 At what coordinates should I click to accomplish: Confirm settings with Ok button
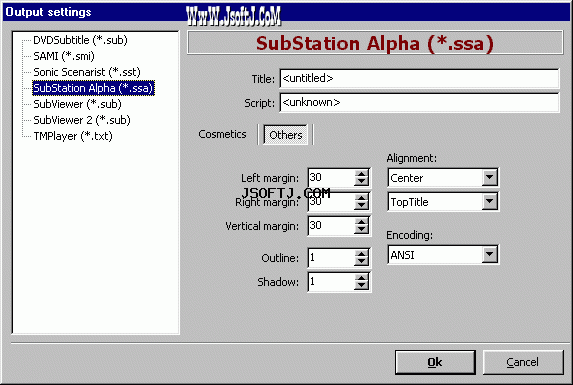435,362
